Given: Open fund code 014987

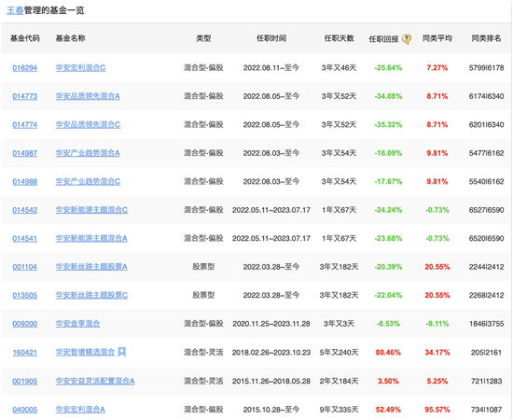Looking at the screenshot, I should (25, 153).
